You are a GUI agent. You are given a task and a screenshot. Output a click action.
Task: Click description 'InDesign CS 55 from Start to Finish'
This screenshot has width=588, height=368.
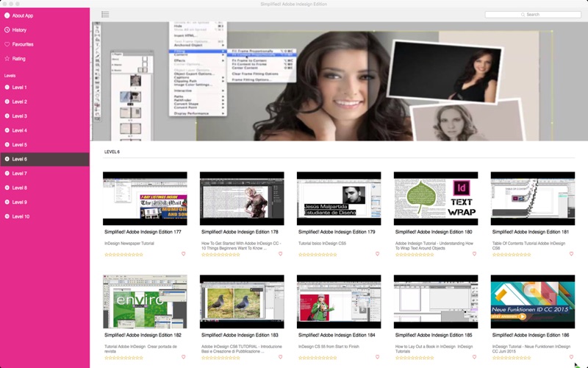coord(329,347)
